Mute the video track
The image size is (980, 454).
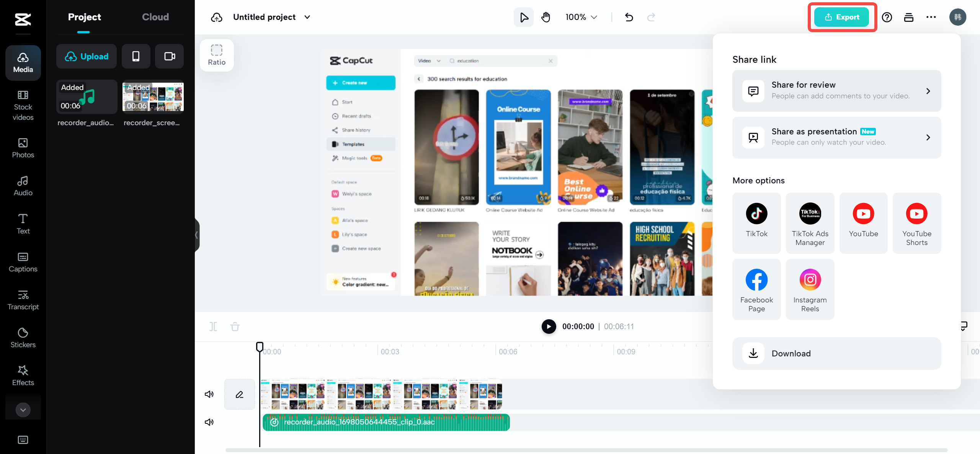pos(209,394)
